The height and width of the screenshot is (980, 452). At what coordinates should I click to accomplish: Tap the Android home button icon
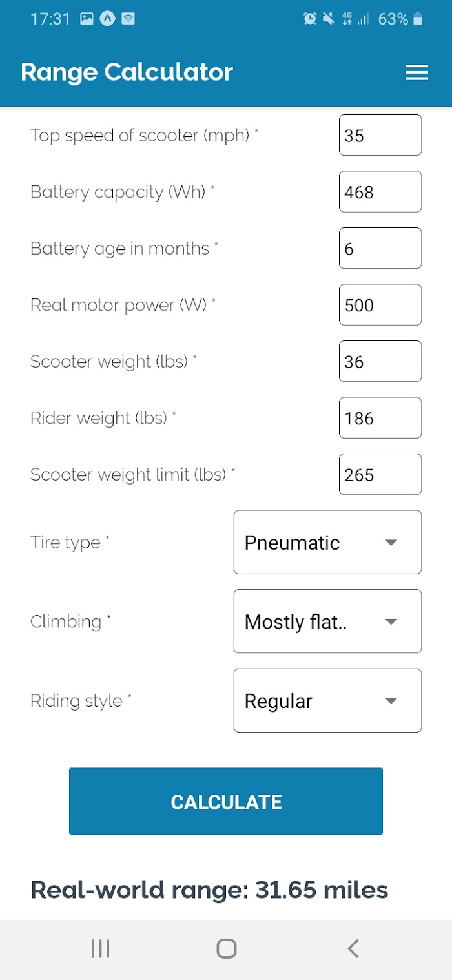[226, 948]
